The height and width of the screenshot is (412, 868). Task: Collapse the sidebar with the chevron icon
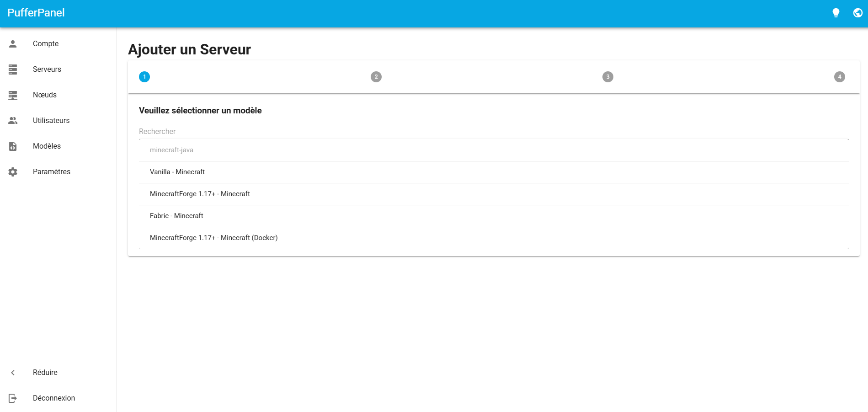pyautogui.click(x=13, y=373)
